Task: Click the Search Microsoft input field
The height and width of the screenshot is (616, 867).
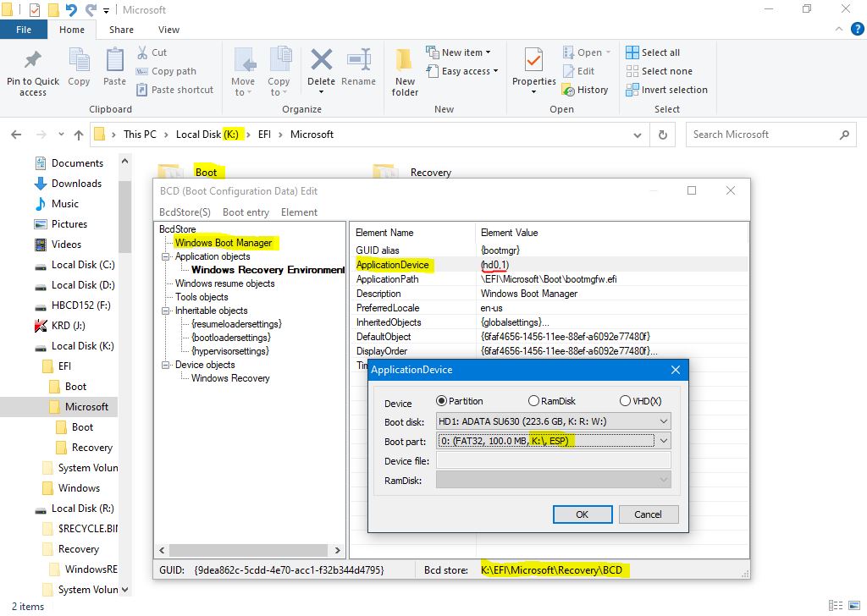Action: coord(762,135)
